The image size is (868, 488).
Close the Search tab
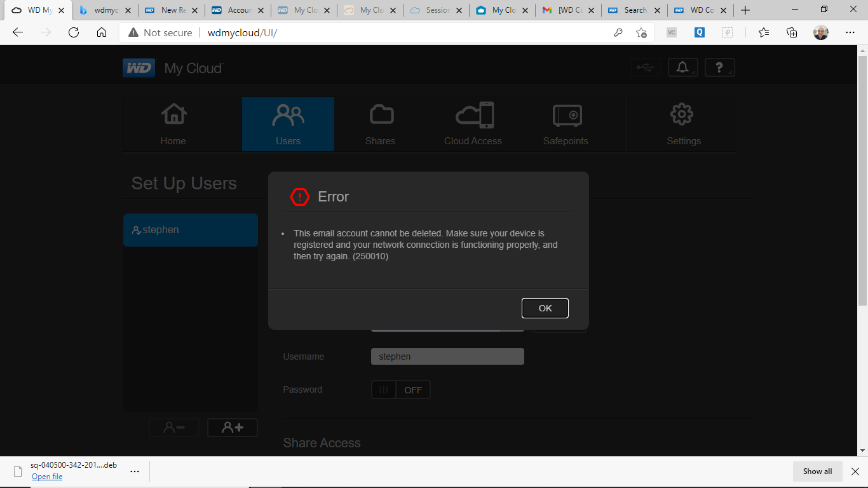point(657,10)
